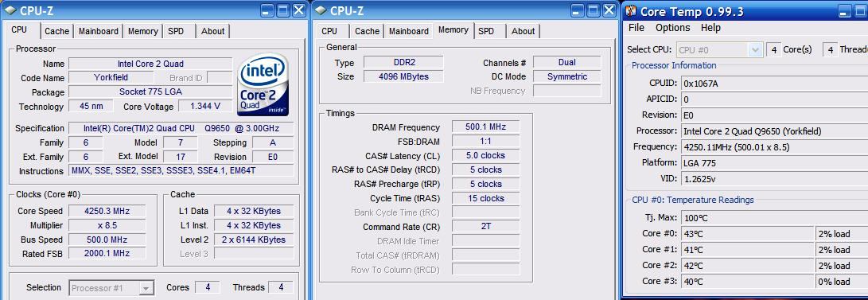Image resolution: width=868 pixels, height=300 pixels.
Task: Click the VID value 1.2625v in Core Temp
Action: 774,179
